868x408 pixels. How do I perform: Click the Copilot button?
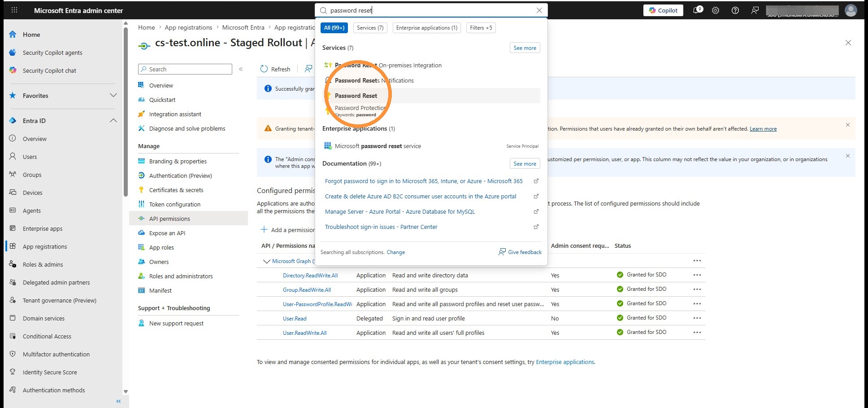(663, 10)
